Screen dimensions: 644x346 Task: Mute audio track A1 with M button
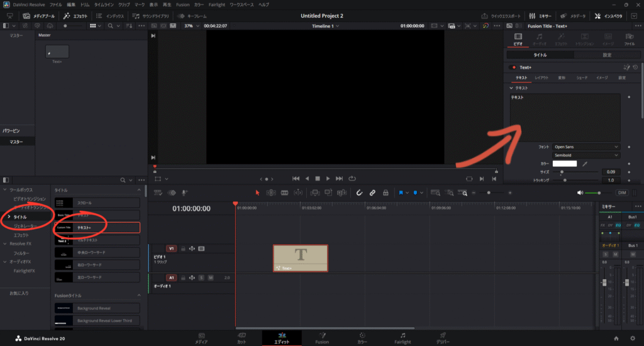click(211, 277)
